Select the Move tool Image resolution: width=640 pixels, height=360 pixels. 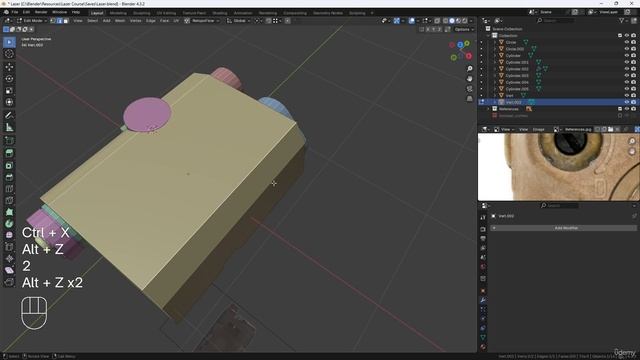click(9, 67)
